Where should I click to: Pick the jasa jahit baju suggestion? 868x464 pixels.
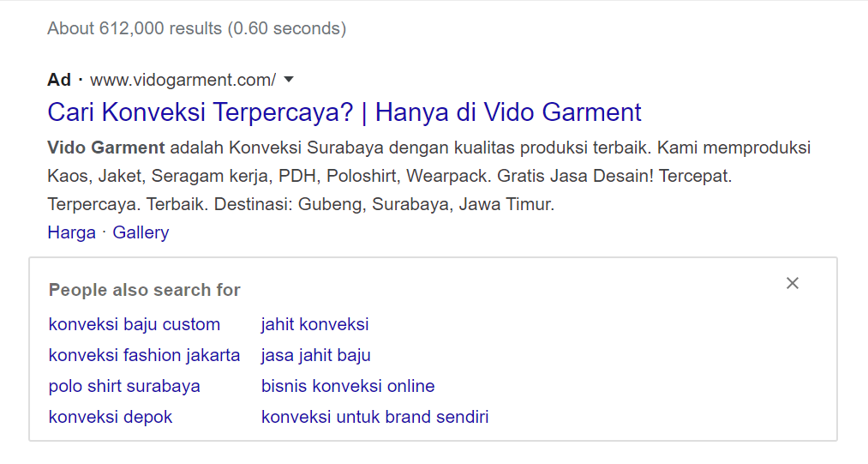click(315, 355)
